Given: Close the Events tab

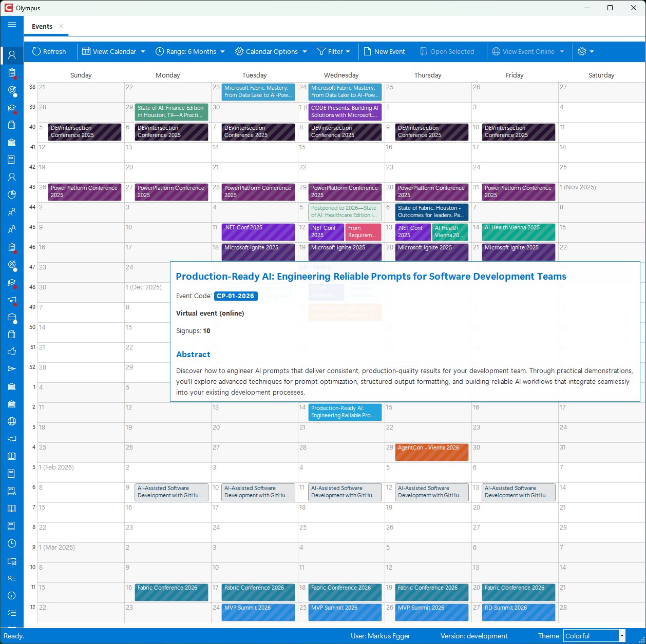Looking at the screenshot, I should [x=61, y=26].
